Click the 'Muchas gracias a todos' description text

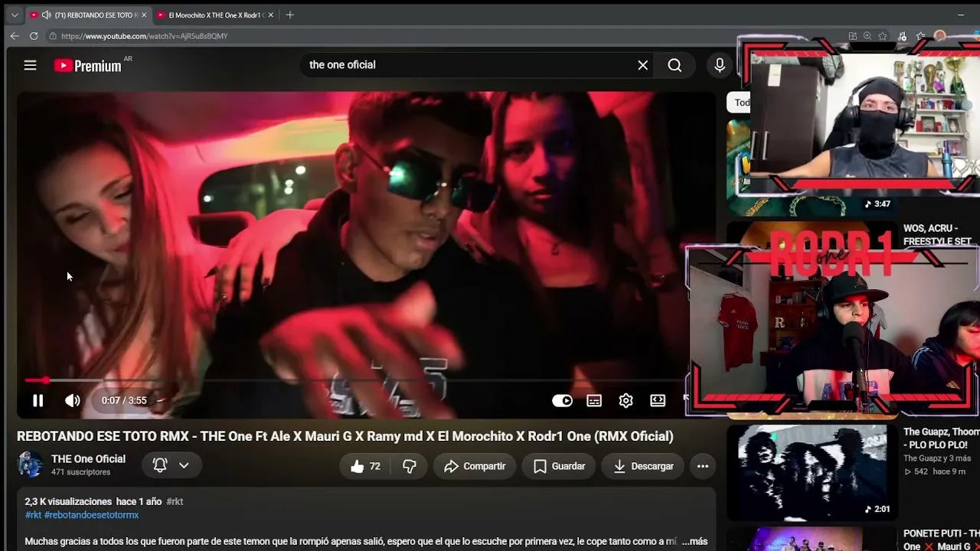coord(351,541)
